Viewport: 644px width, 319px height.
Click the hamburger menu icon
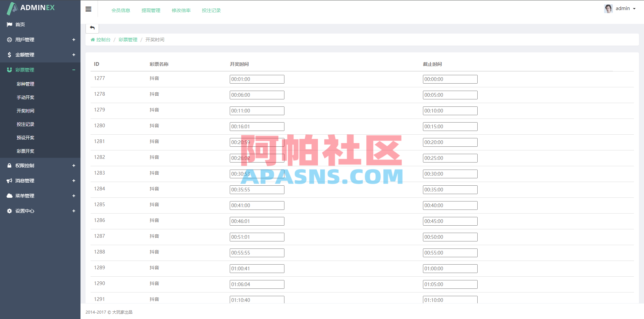[x=88, y=9]
